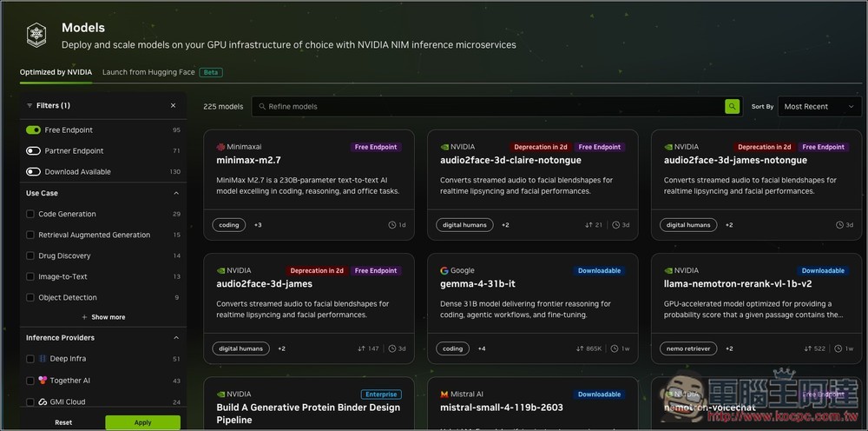Click NVIDIA logo on audio2face-3d-claire-notongue card
Screen dimensions: 868x431
tap(444, 147)
